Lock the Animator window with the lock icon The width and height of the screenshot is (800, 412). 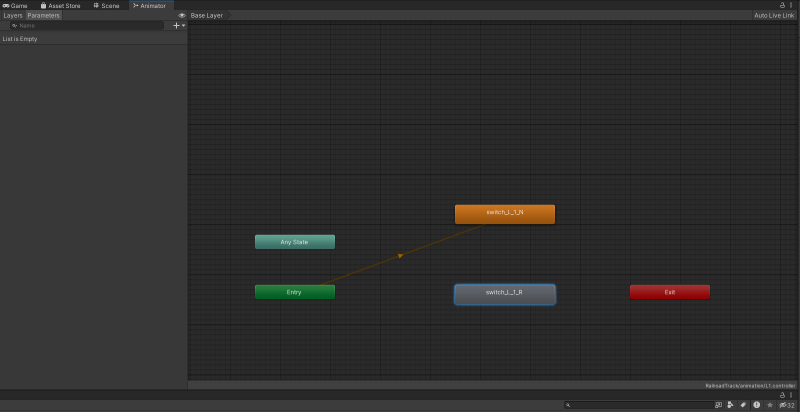[783, 5]
